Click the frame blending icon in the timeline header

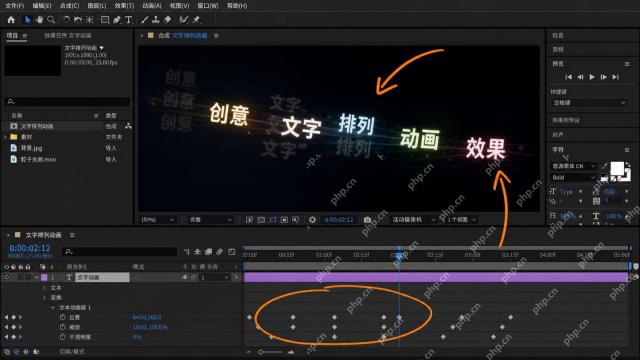[209, 252]
